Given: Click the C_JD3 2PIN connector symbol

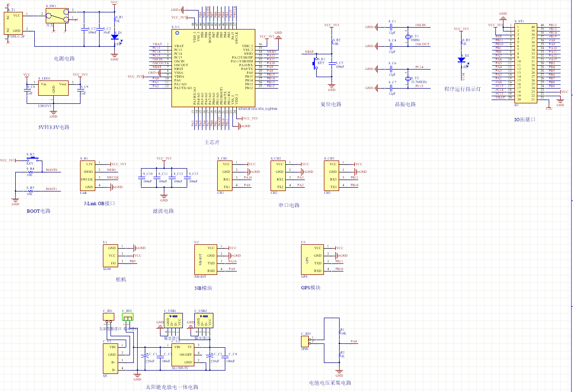Looking at the screenshot, I should pos(306,341).
